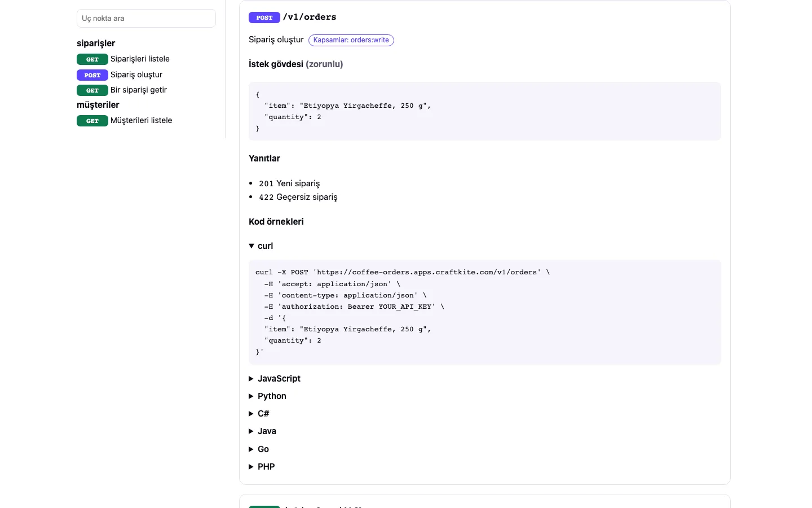
Task: Click the GET badge beside Müşterileri listele
Action: coord(92,121)
